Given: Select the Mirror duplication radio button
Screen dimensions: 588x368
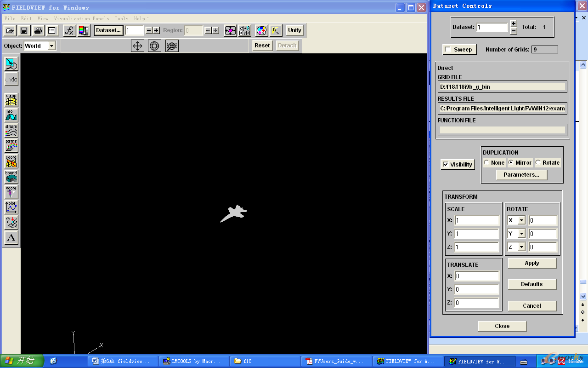Looking at the screenshot, I should [511, 163].
